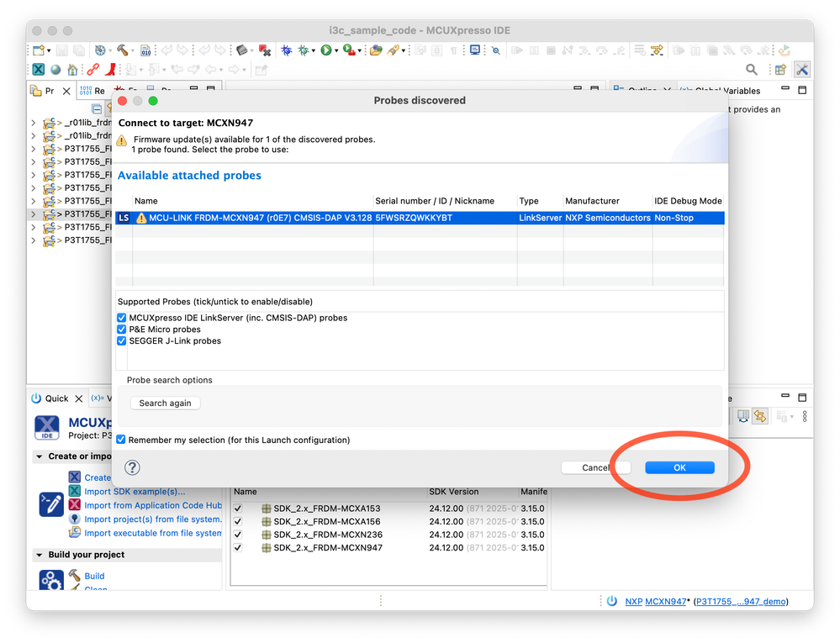The image size is (840, 643).
Task: Click the Serial number / ID / Nickname header
Action: [x=435, y=201]
